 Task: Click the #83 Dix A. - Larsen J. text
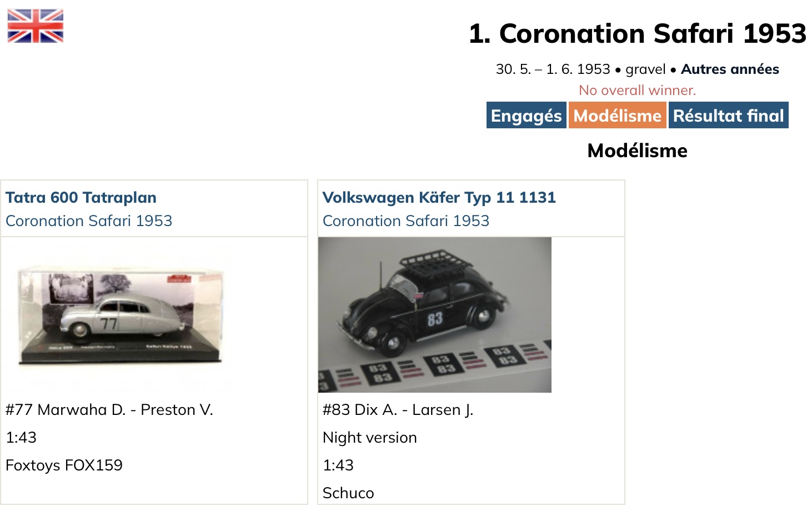(x=398, y=409)
